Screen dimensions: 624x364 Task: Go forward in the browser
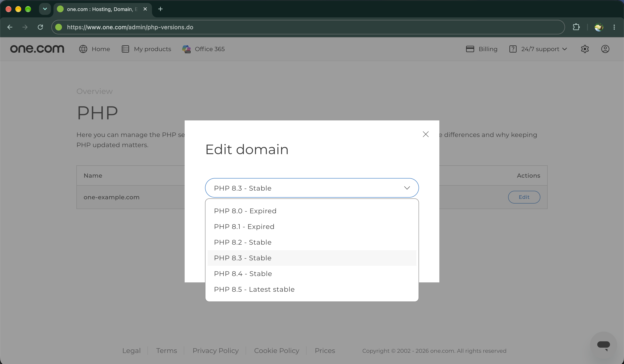click(x=25, y=27)
